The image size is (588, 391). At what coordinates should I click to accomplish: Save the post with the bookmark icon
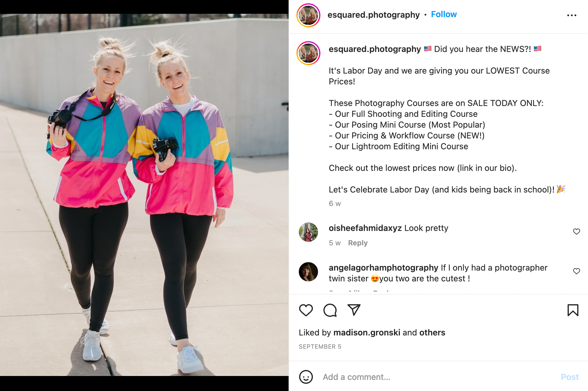(573, 310)
